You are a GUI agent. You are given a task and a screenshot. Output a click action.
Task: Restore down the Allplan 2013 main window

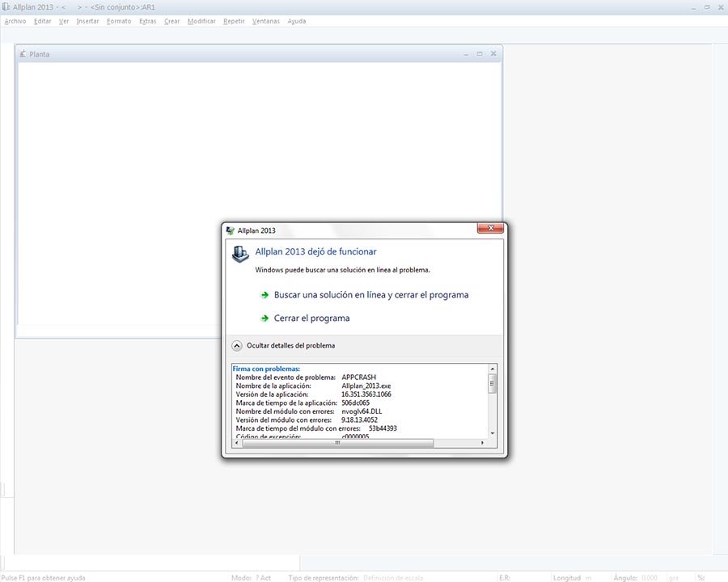707,7
